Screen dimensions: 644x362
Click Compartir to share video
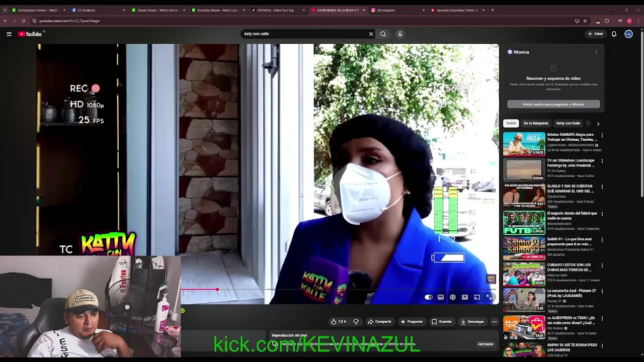click(379, 322)
